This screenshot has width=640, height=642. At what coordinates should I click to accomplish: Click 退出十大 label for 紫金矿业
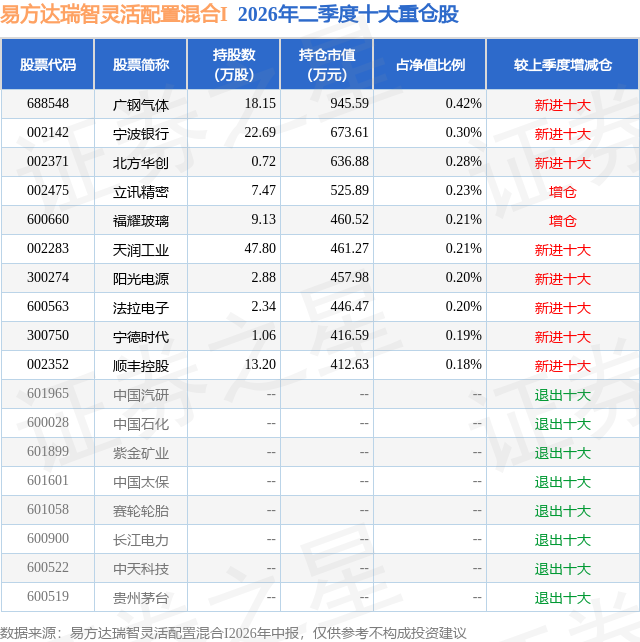tap(563, 453)
